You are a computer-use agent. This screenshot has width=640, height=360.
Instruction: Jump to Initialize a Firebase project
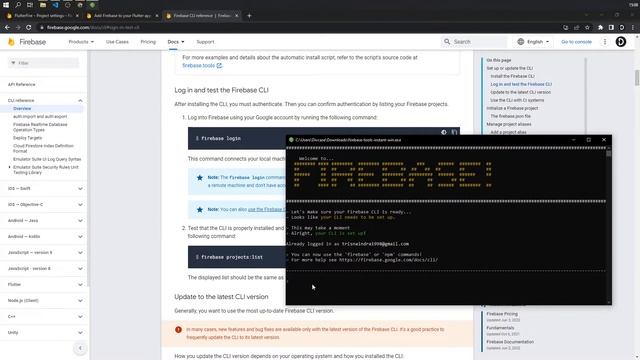[512, 108]
